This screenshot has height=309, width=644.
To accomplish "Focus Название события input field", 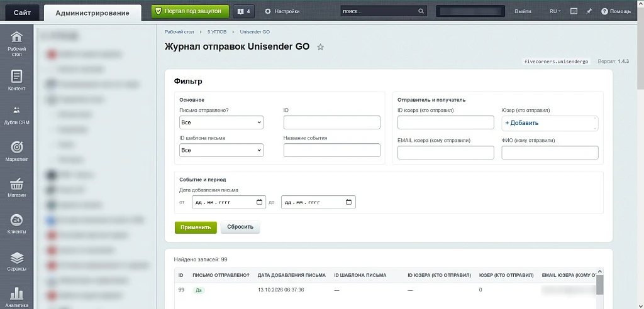I will click(332, 150).
